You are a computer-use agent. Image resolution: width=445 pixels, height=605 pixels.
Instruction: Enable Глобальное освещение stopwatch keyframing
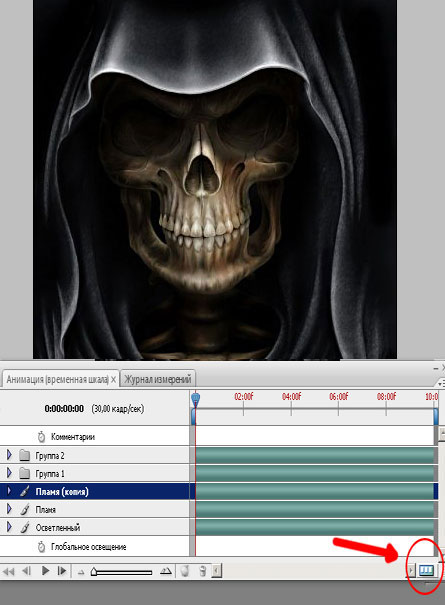pyautogui.click(x=41, y=547)
